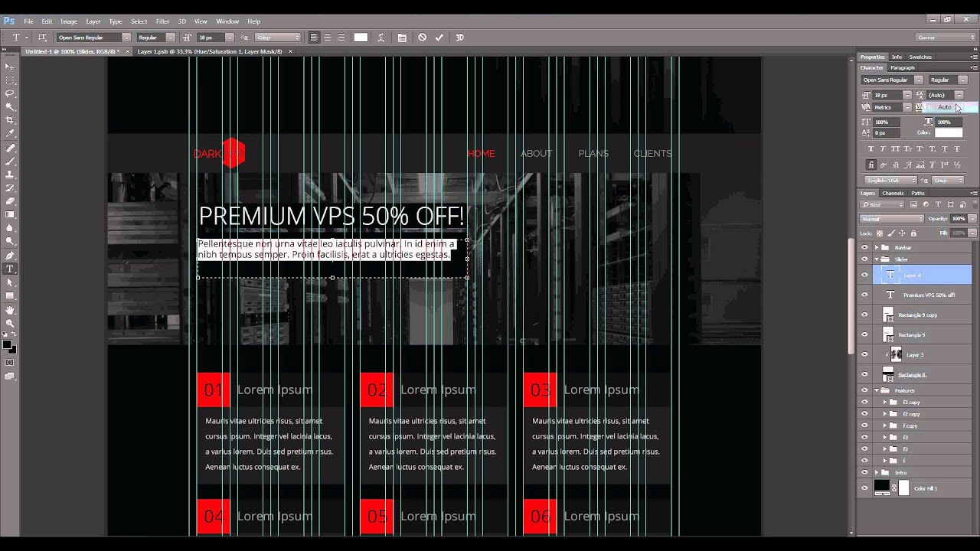Select the Hand tool in toolbox
Image resolution: width=980 pixels, height=551 pixels.
pyautogui.click(x=10, y=310)
